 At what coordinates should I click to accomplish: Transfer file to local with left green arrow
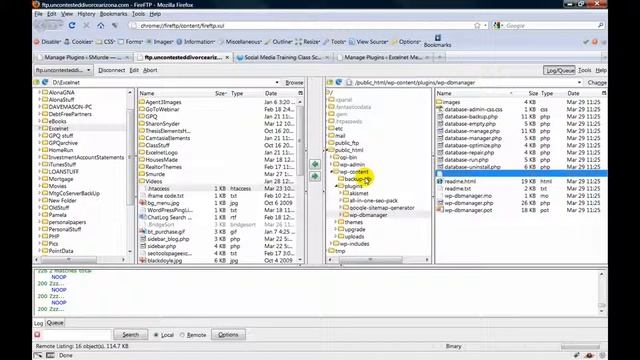pos(315,164)
